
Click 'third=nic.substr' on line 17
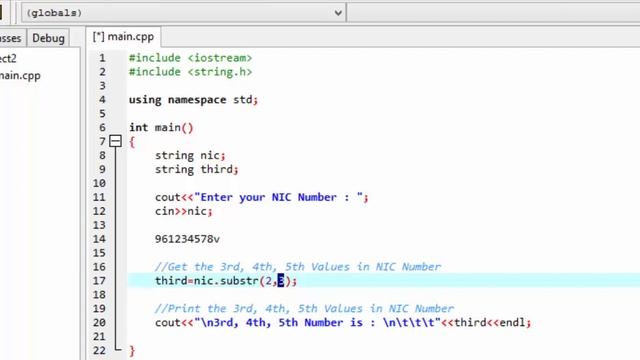point(226,281)
